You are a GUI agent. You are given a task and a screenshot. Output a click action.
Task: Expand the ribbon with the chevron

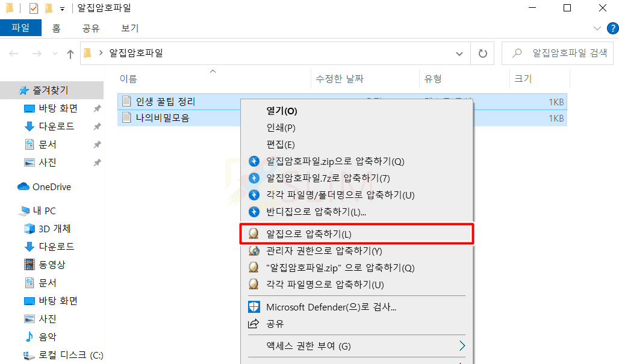tap(597, 28)
